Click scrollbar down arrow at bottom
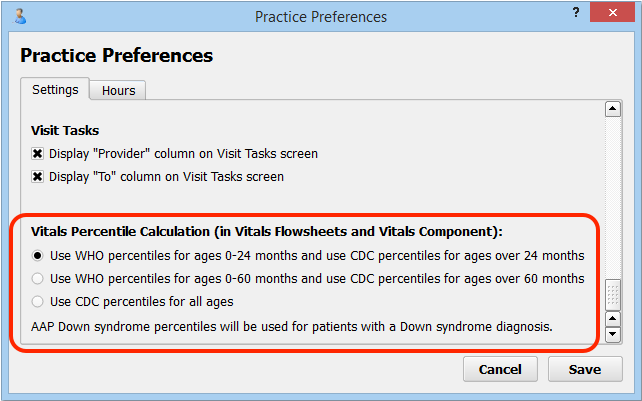The height and width of the screenshot is (401, 642). (613, 334)
